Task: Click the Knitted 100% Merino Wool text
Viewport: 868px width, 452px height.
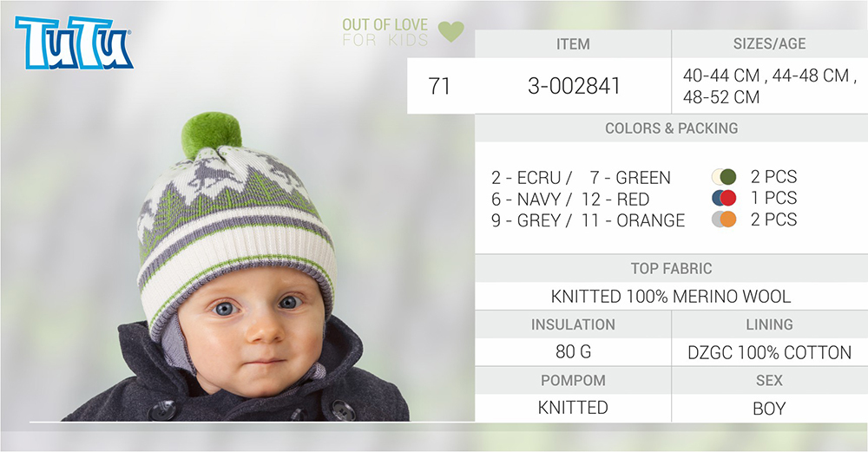Action: (x=671, y=296)
